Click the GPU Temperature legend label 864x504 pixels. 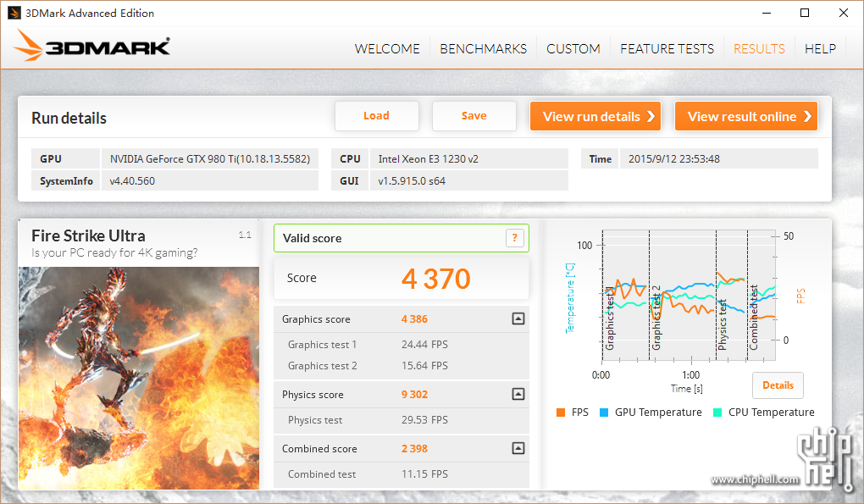click(x=658, y=412)
